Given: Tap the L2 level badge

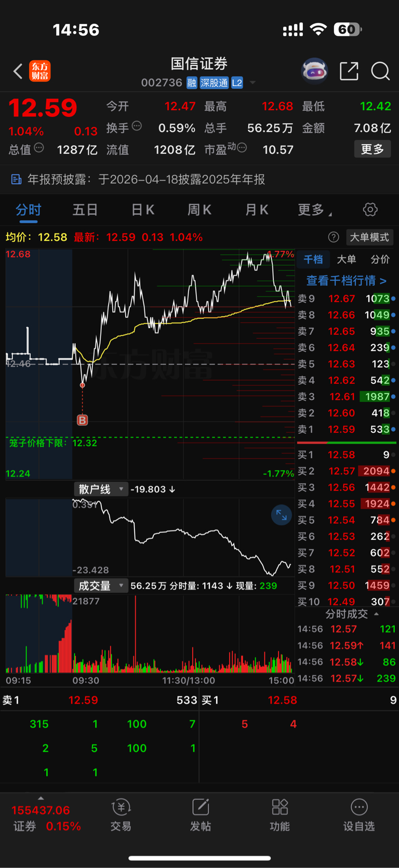Looking at the screenshot, I should click(x=237, y=83).
